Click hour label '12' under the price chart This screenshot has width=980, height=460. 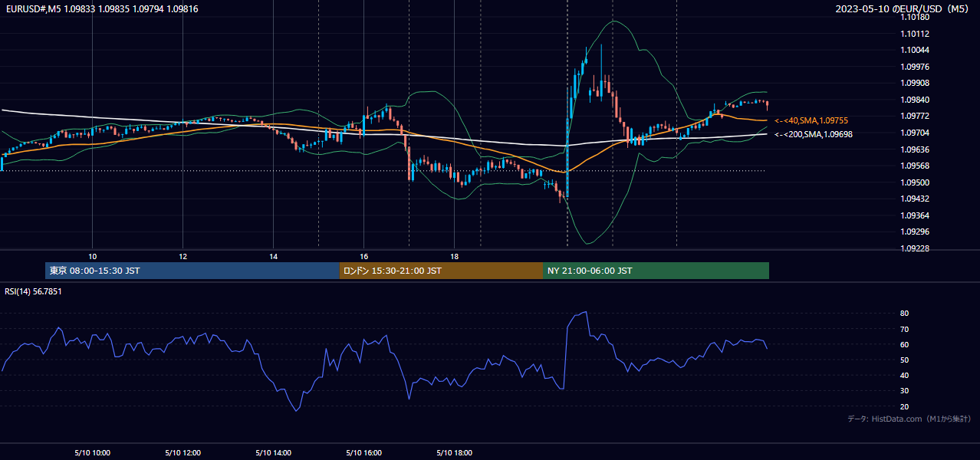[183, 257]
